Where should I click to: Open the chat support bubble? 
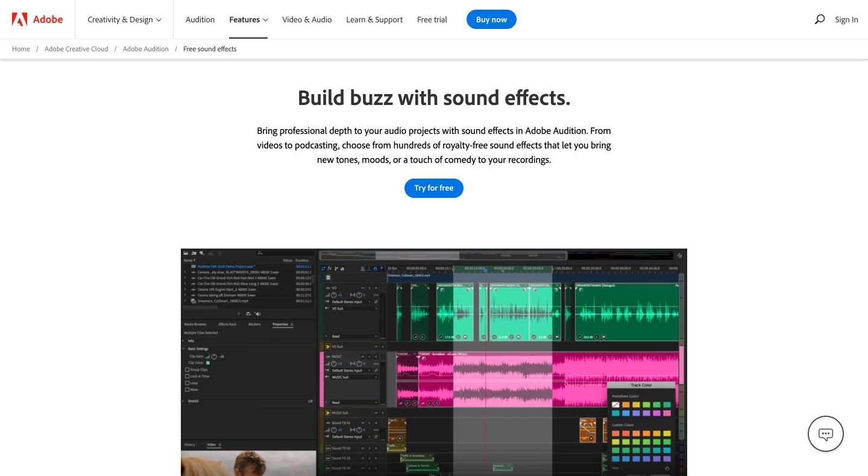tap(825, 433)
